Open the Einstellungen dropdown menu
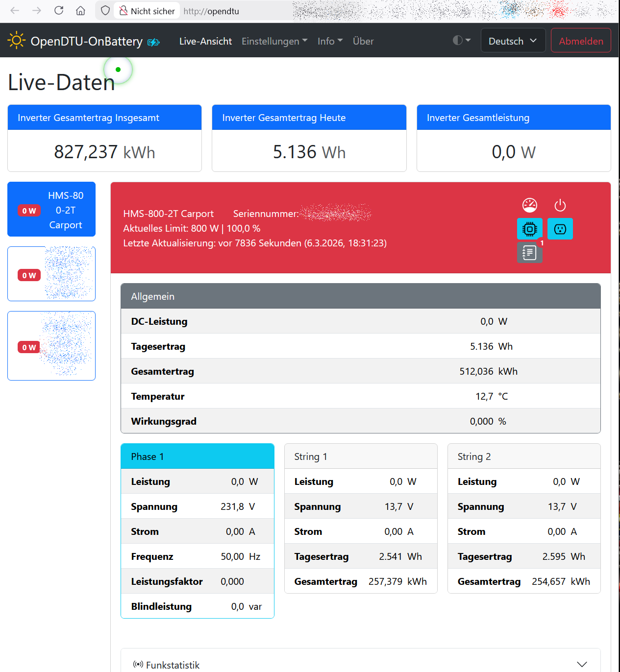620x672 pixels. [274, 41]
